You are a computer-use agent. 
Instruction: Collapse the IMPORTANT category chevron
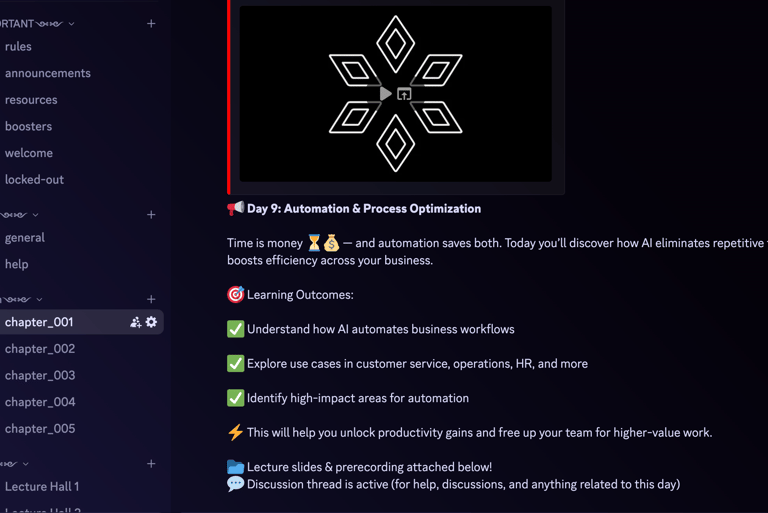[72, 24]
